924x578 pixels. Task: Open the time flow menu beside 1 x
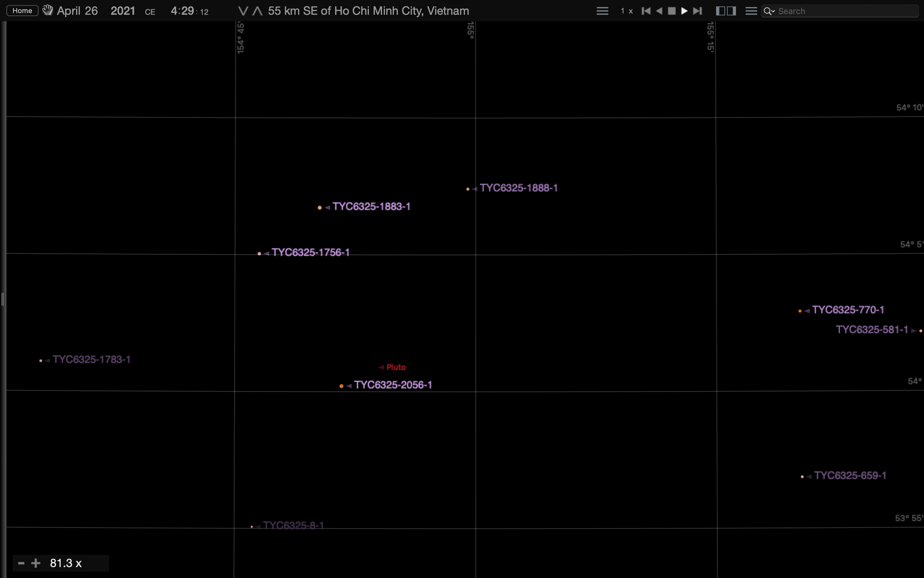[602, 11]
